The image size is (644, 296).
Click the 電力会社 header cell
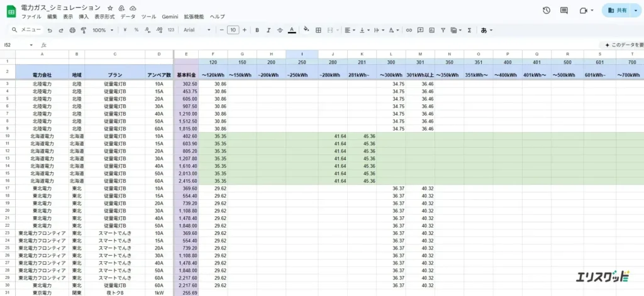[x=42, y=72]
